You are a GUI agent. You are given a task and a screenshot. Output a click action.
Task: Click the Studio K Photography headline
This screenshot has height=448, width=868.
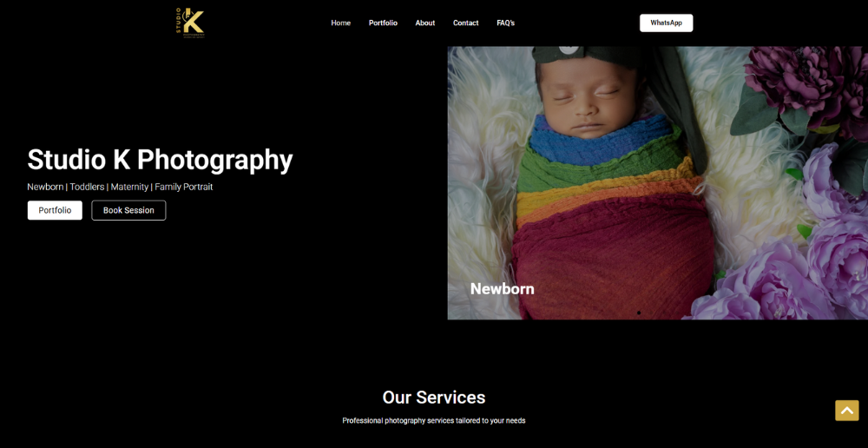tap(160, 160)
